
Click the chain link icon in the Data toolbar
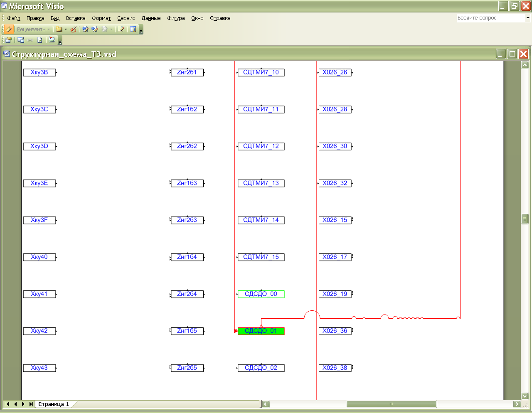click(x=30, y=40)
